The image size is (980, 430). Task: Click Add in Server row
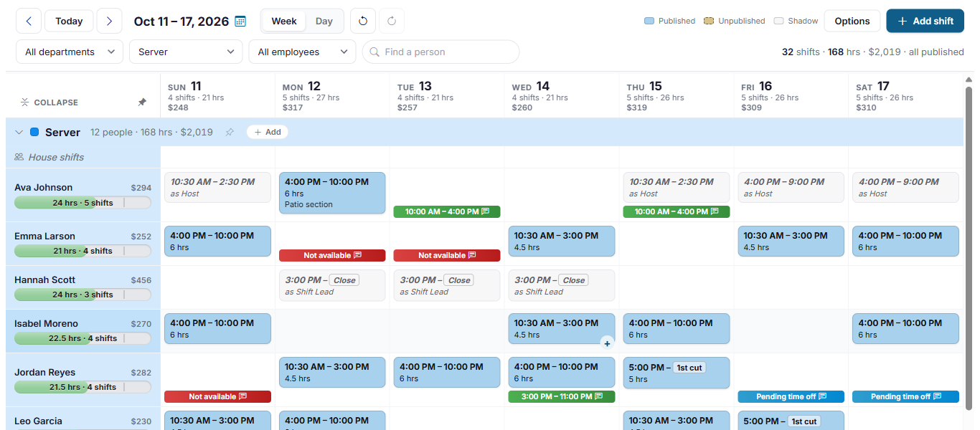click(268, 132)
